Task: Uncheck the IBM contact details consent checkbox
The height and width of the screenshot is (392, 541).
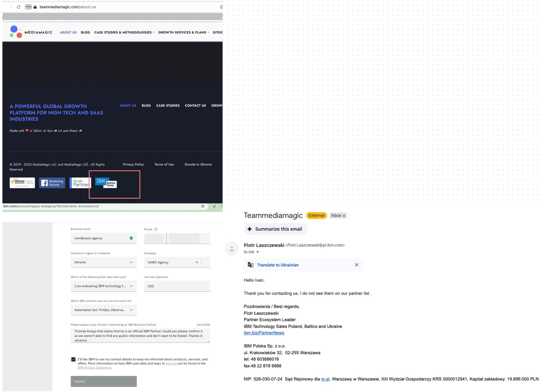Action: [73, 360]
